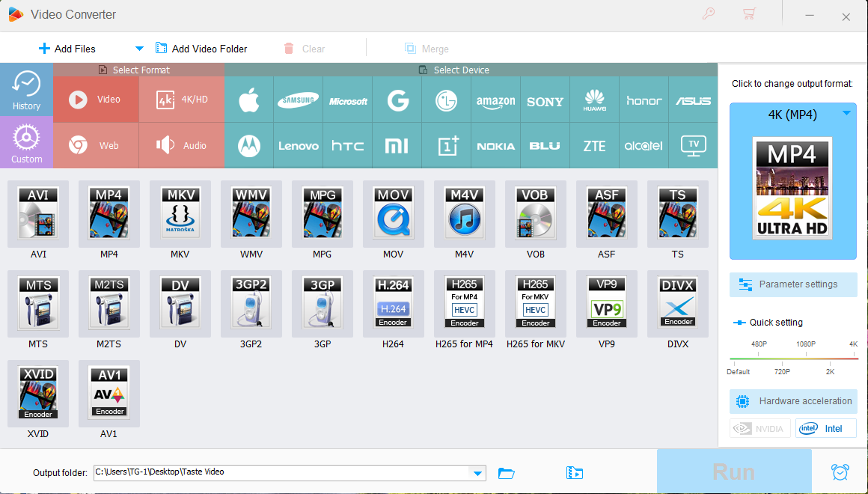Screen dimensions: 868x494
Task: Select Motorola device category
Action: (x=249, y=146)
